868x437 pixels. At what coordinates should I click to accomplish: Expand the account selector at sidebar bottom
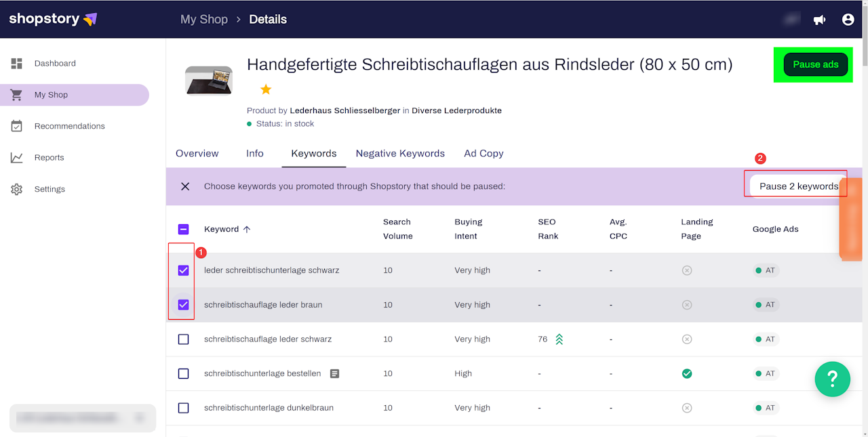(x=139, y=418)
